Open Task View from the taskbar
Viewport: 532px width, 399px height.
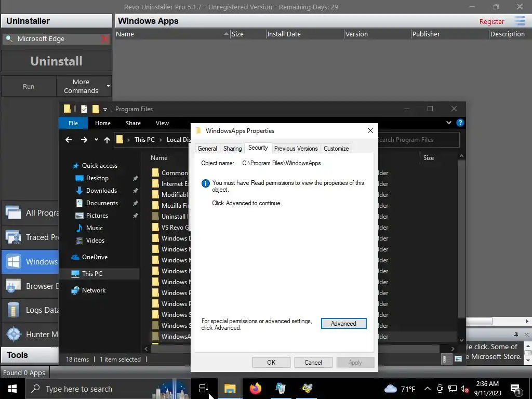point(203,389)
